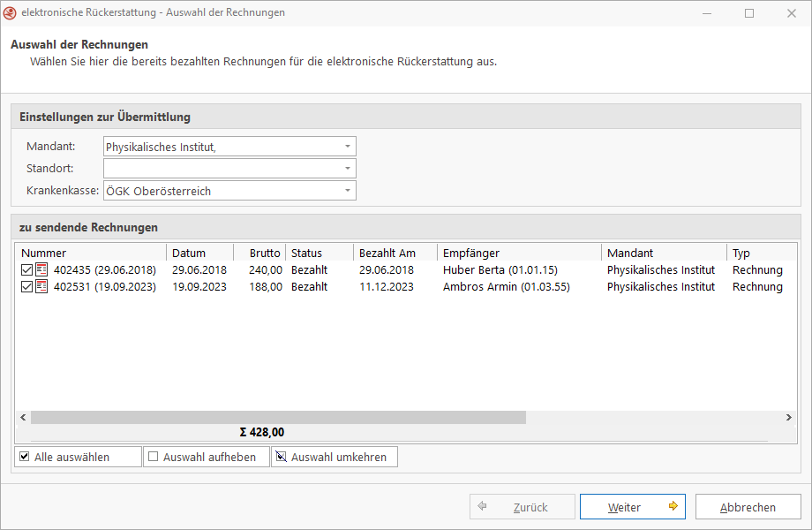Click the application icon in title bar
The image size is (812, 530).
tap(11, 13)
